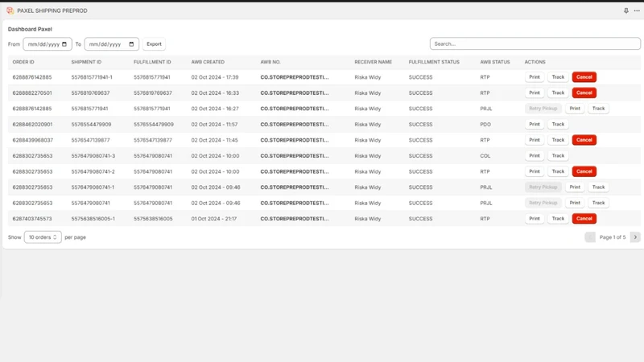
Task: Click fulfillment ID 5576554479909
Action: (x=154, y=125)
